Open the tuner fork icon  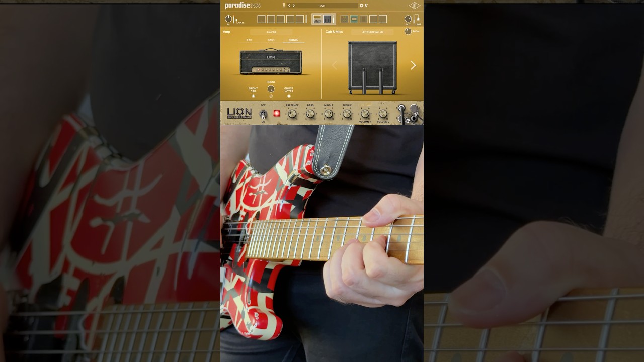pyautogui.click(x=284, y=6)
